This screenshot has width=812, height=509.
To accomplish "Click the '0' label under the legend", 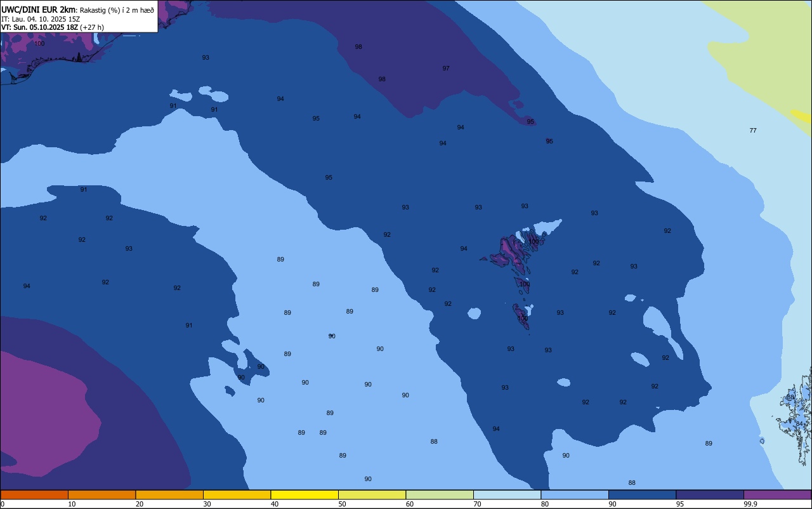I will click(3, 504).
